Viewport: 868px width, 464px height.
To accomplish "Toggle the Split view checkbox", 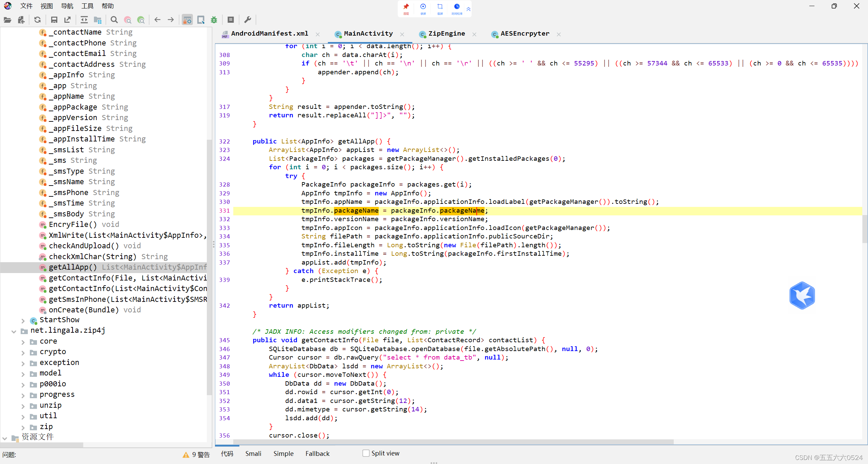I will (366, 453).
